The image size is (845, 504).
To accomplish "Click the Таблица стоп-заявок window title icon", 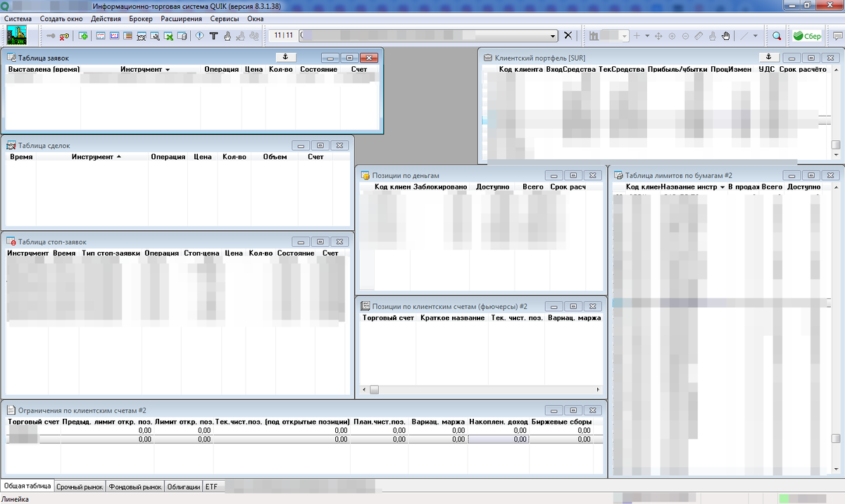I will [11, 242].
